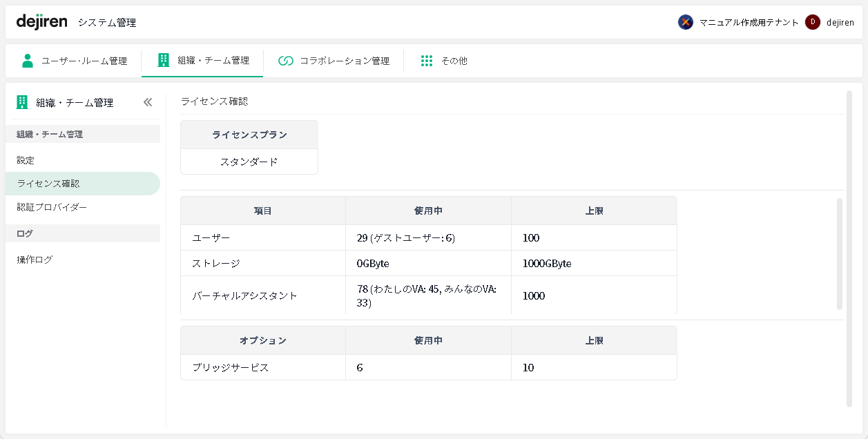Click the collaboration link rings icon
868x439 pixels.
(x=286, y=61)
